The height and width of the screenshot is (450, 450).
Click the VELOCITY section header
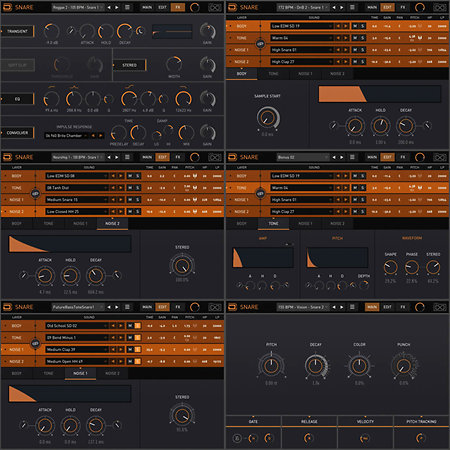click(x=365, y=421)
